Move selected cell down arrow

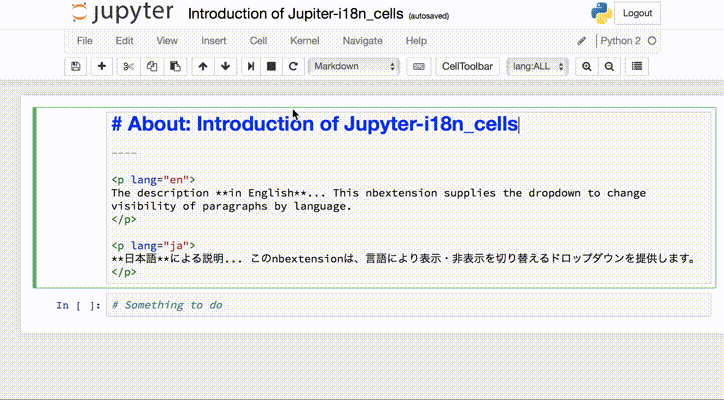(x=225, y=67)
